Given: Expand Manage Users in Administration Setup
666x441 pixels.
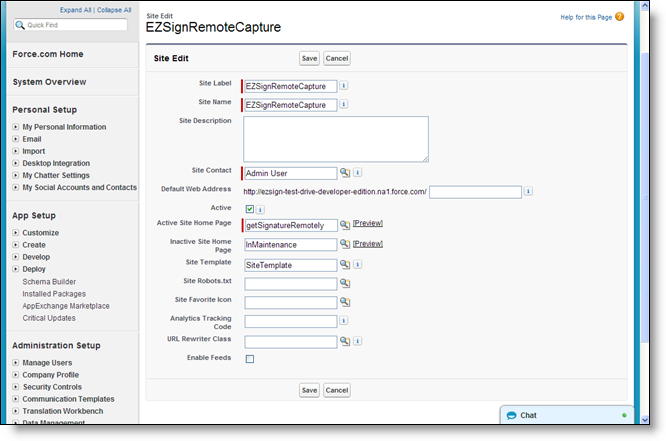Looking at the screenshot, I should [x=16, y=362].
